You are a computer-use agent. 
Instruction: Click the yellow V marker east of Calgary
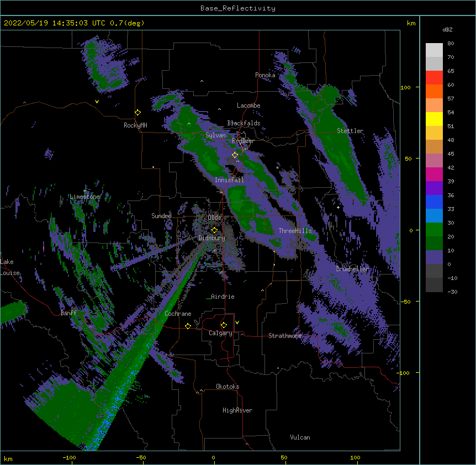coord(237,323)
